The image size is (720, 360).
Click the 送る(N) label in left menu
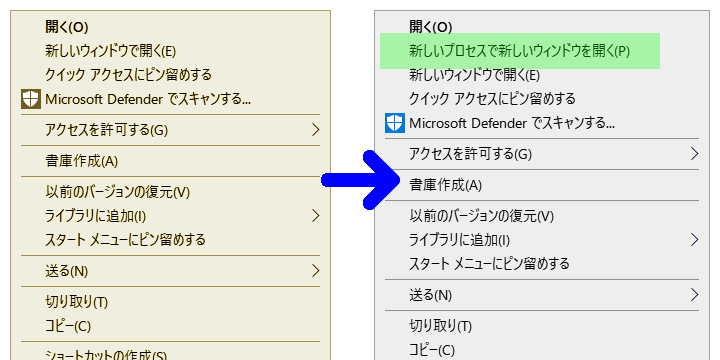pyautogui.click(x=67, y=271)
